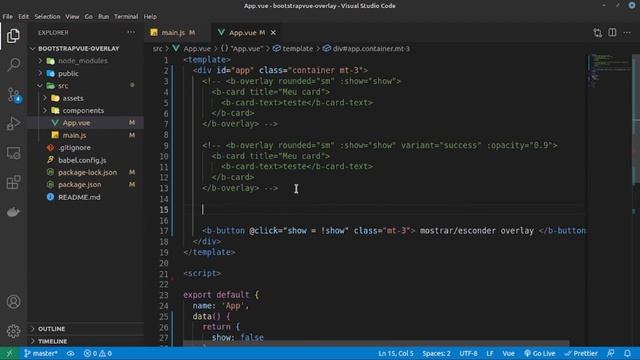Viewport: 640px width, 360px height.
Task: Click template breadcrumb segment
Action: (293, 49)
